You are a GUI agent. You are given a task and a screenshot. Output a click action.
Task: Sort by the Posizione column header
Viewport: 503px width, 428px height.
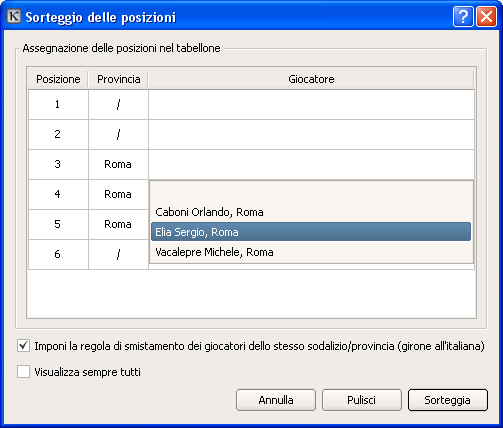(58, 79)
